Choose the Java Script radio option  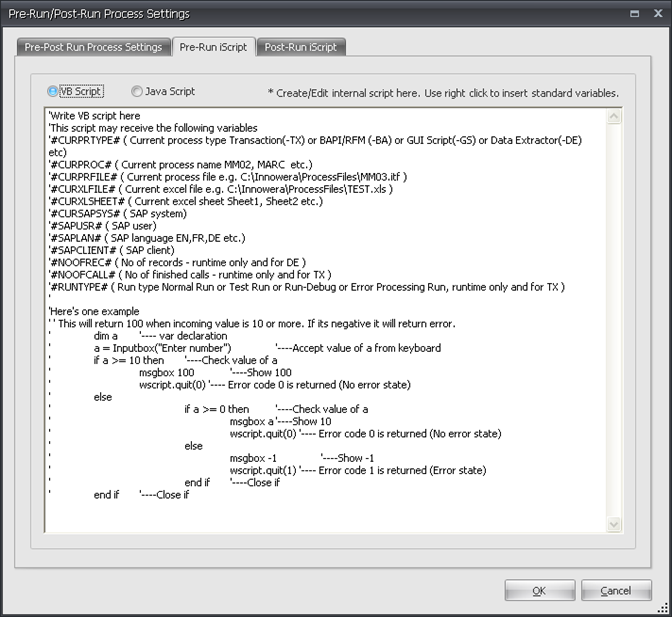pos(137,91)
